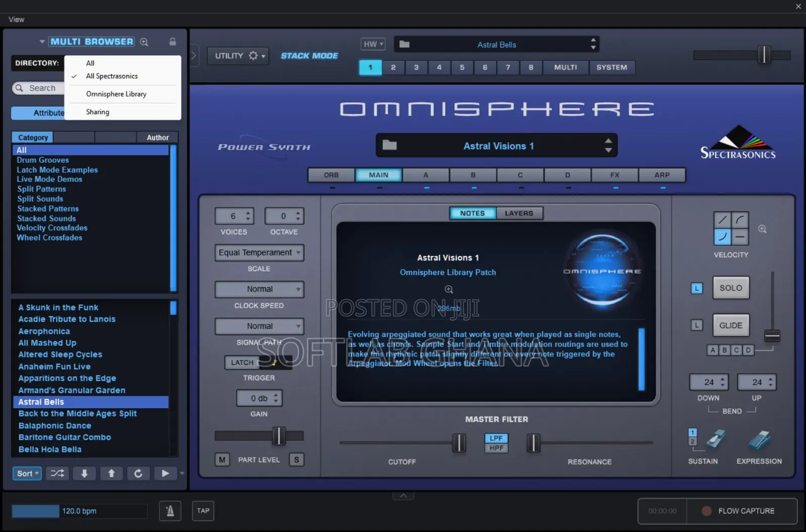Click the TAP tempo button
This screenshot has width=806, height=532.
coord(203,511)
